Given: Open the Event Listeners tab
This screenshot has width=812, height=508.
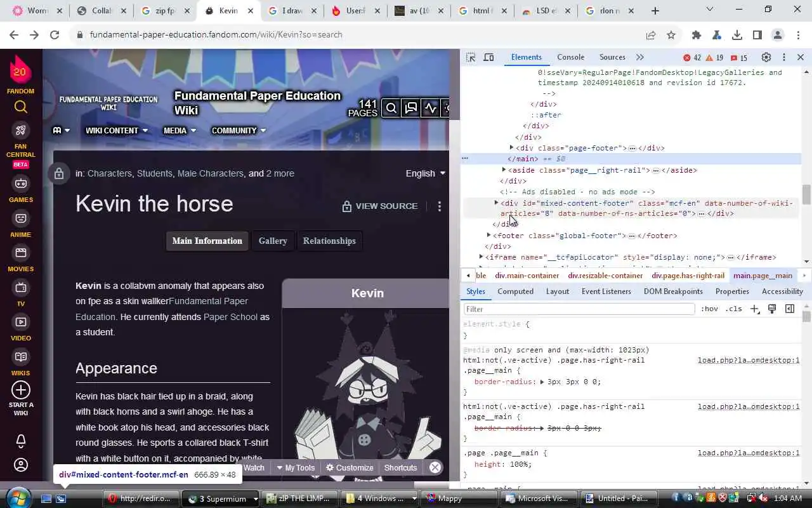Looking at the screenshot, I should pos(606,291).
